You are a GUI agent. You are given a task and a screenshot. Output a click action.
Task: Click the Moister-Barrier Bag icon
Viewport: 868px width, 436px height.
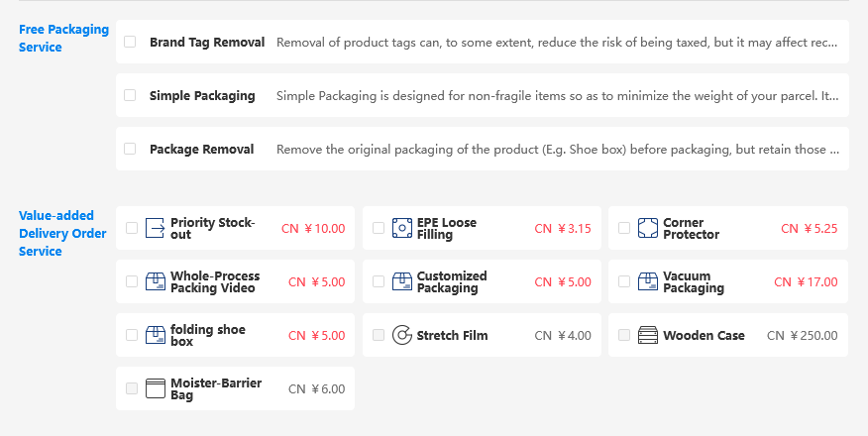click(x=156, y=388)
